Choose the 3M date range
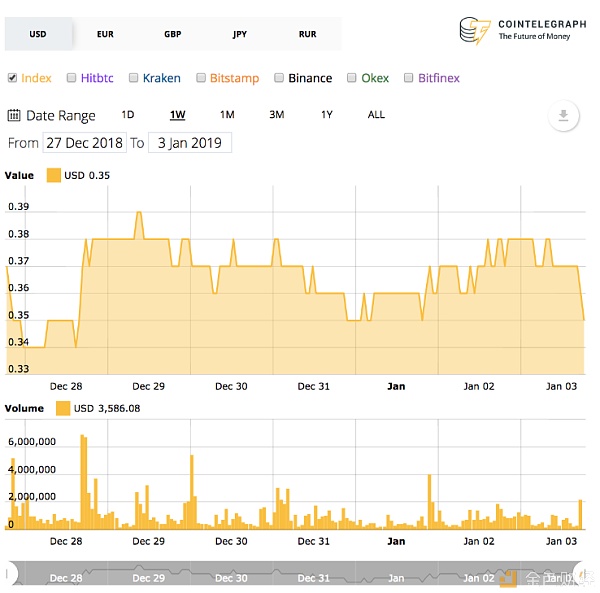This screenshot has height=593, width=600. point(277,114)
